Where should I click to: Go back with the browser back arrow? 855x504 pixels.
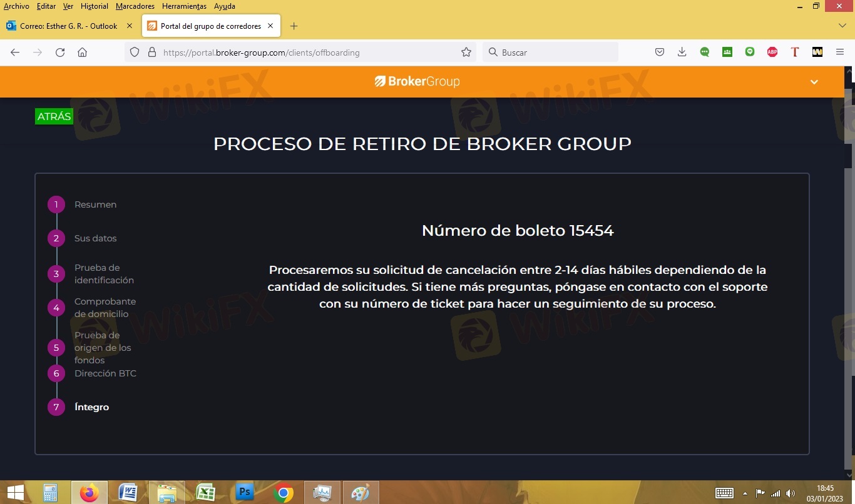pyautogui.click(x=15, y=53)
